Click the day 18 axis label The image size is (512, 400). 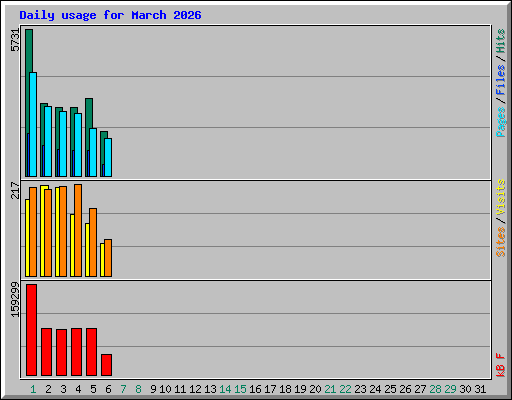tap(285, 389)
